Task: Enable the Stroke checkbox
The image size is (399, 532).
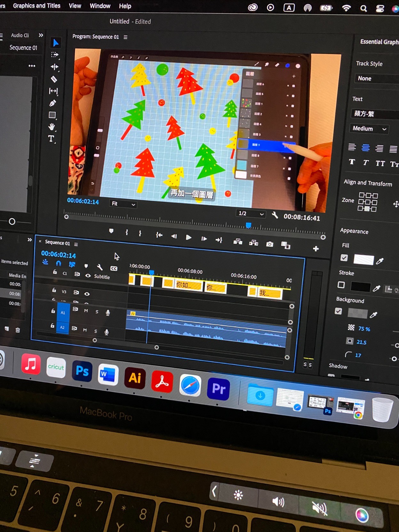Action: (x=341, y=285)
